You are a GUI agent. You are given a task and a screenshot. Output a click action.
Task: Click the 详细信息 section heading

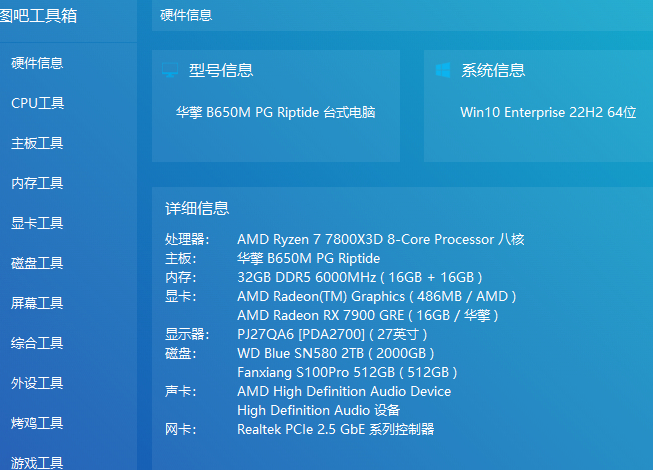[197, 208]
